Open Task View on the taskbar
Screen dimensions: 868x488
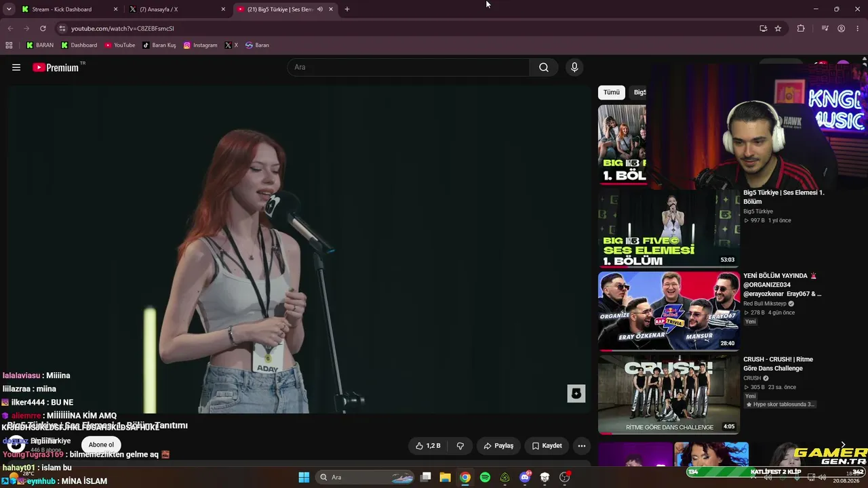pos(425,477)
